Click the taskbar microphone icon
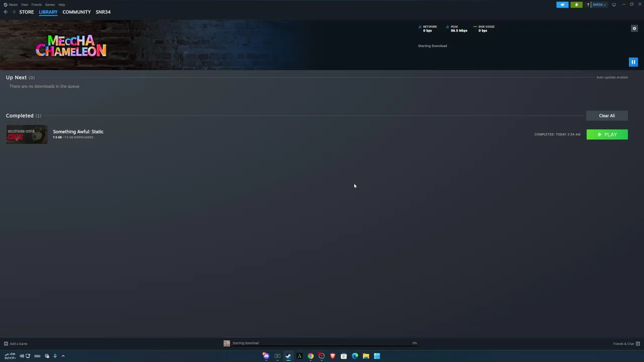Image resolution: width=644 pixels, height=362 pixels. (x=55, y=356)
